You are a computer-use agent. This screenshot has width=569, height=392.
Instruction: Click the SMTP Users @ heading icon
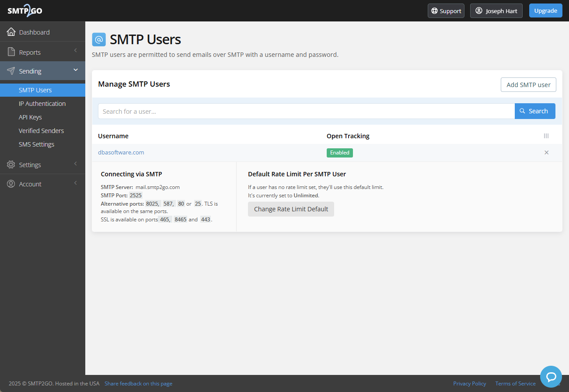click(x=99, y=39)
